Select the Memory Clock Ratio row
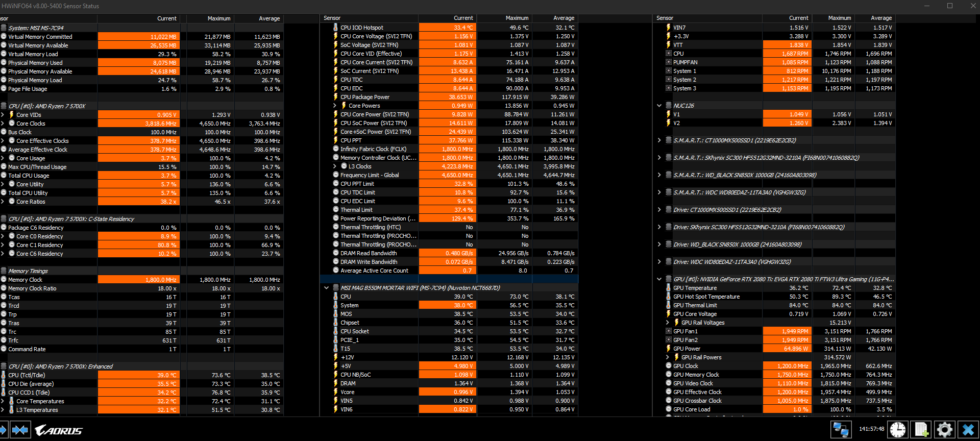Image resolution: width=980 pixels, height=441 pixels. [141, 288]
